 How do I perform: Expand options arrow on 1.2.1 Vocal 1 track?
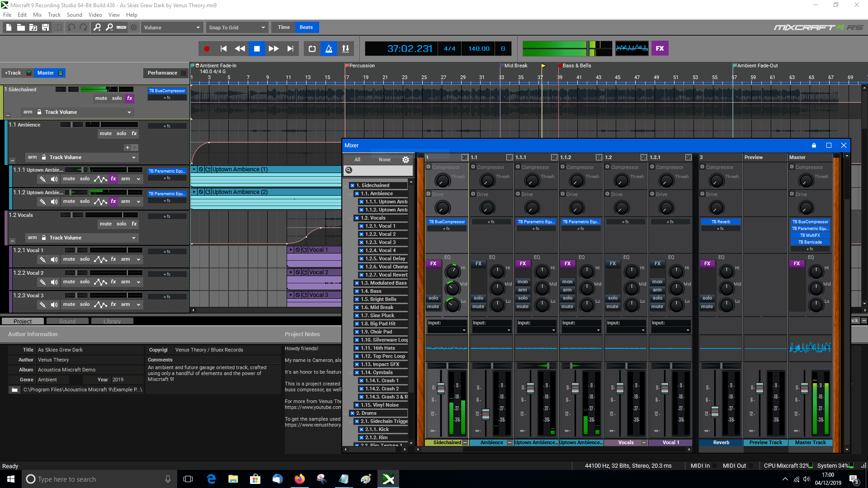pos(138,259)
